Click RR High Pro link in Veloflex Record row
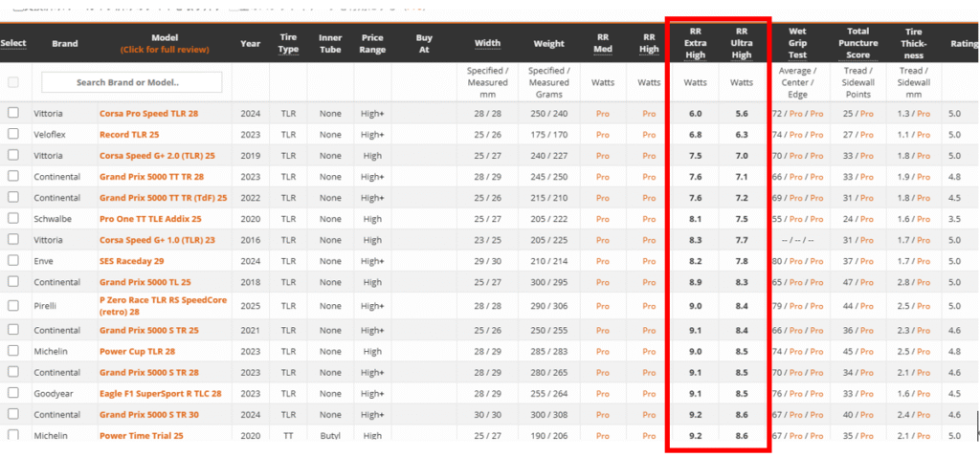The image size is (980, 457). point(650,135)
